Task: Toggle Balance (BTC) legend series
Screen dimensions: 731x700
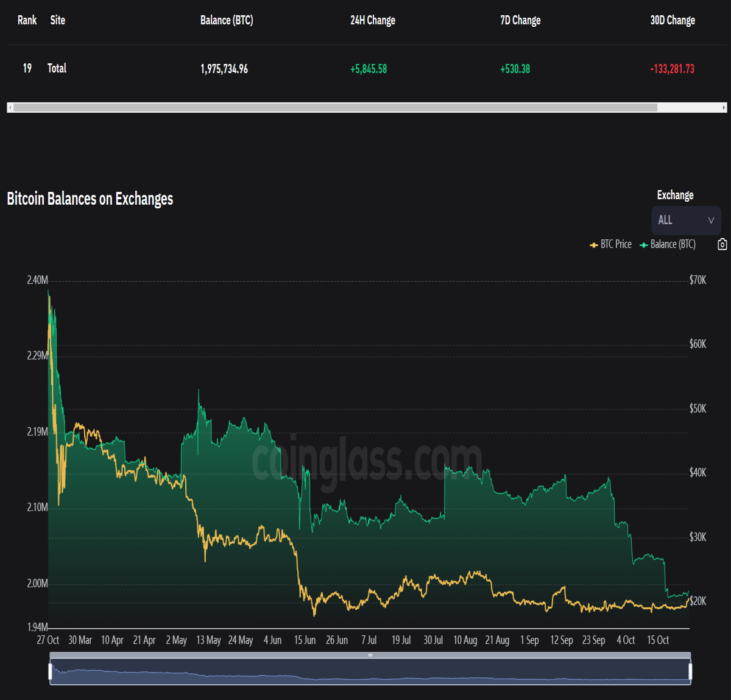Action: pyautogui.click(x=668, y=244)
